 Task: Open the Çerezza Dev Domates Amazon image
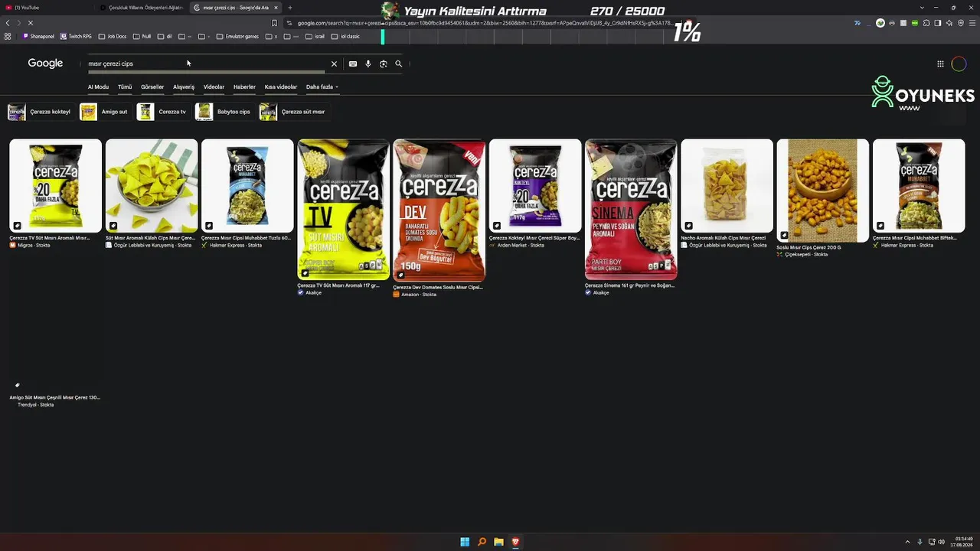tap(439, 210)
